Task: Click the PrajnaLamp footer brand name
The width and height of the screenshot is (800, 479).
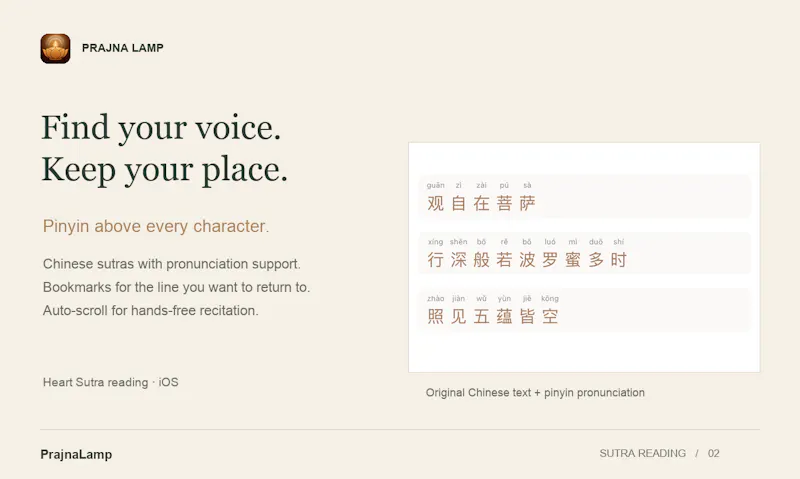Action: (x=76, y=455)
